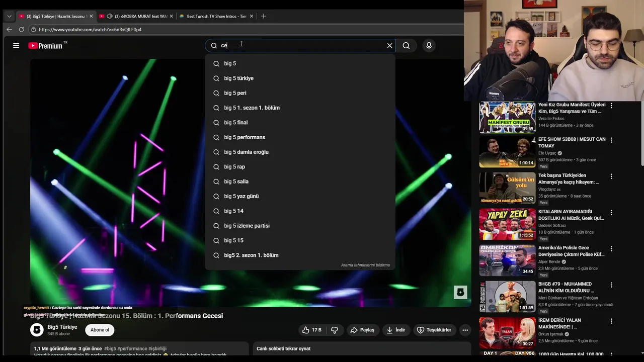
Task: Subscribe with the 'Abone ol' button
Action: (100, 330)
